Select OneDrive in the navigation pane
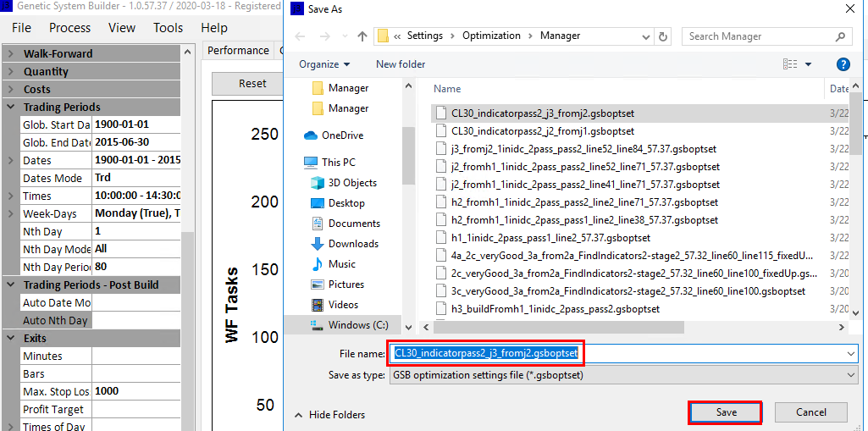Screen dimensions: 868x431 tap(341, 135)
